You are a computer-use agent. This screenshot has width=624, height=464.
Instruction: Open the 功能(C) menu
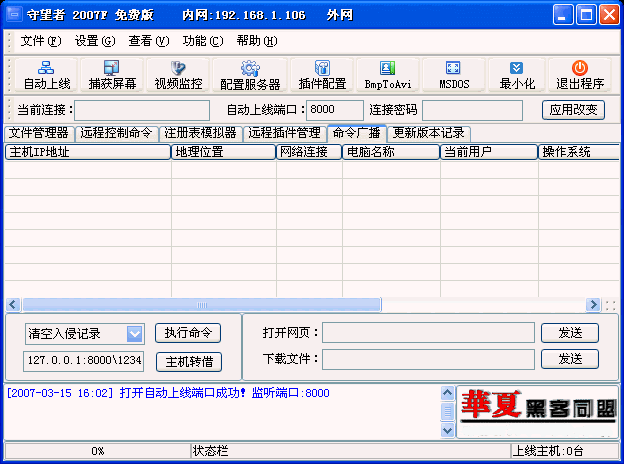[202, 41]
